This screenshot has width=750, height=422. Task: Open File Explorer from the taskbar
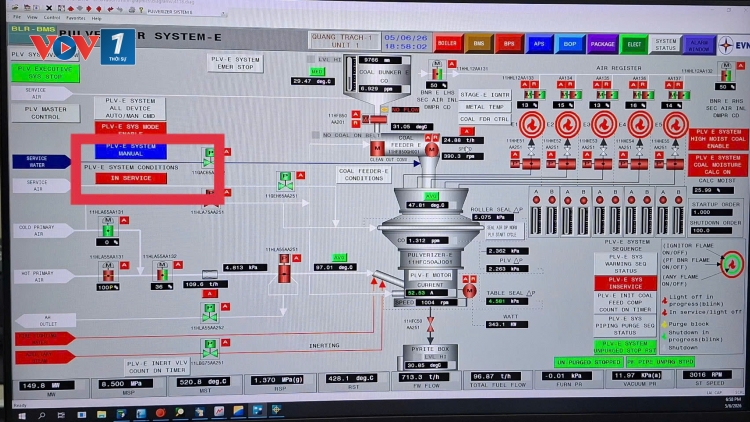point(101,414)
